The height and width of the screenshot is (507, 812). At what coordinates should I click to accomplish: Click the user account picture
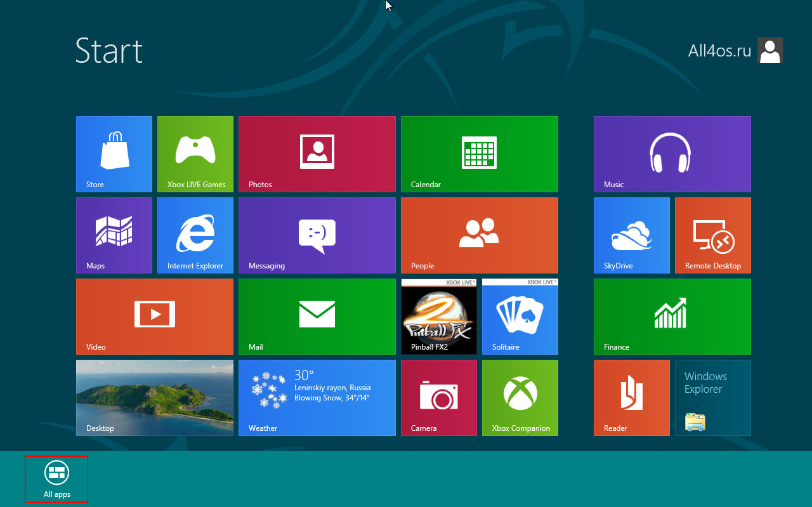770,50
